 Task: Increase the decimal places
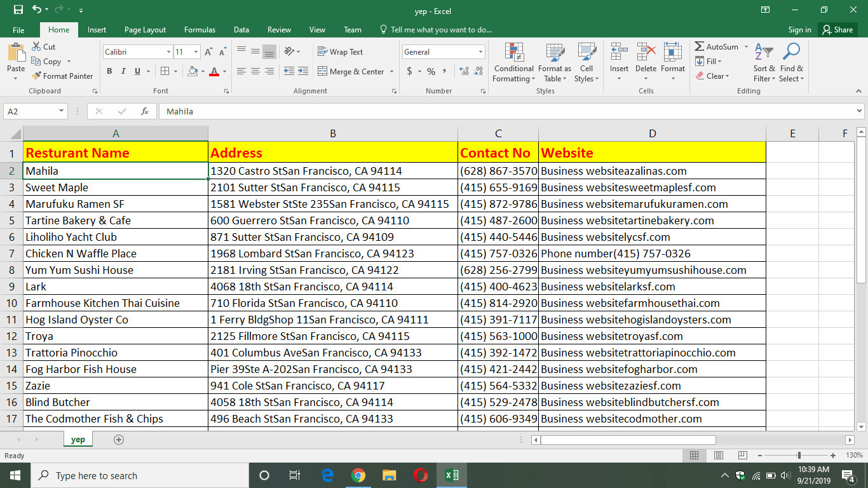point(464,71)
